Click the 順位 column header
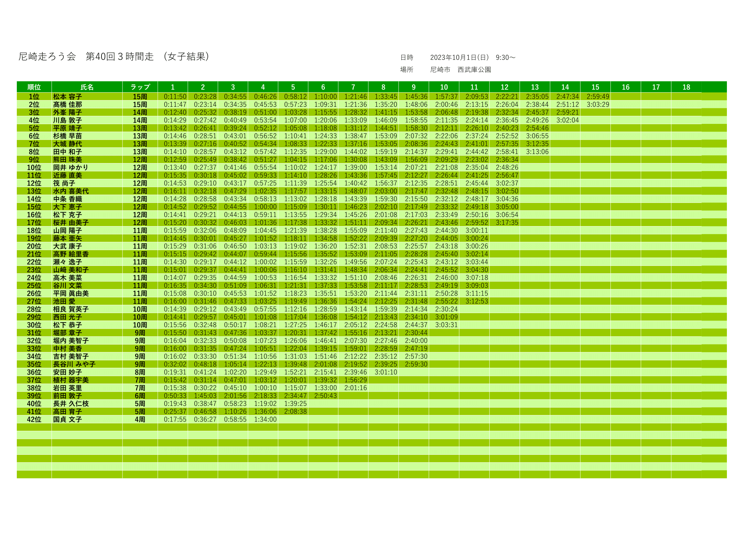This screenshot has width=756, height=535. [x=34, y=87]
